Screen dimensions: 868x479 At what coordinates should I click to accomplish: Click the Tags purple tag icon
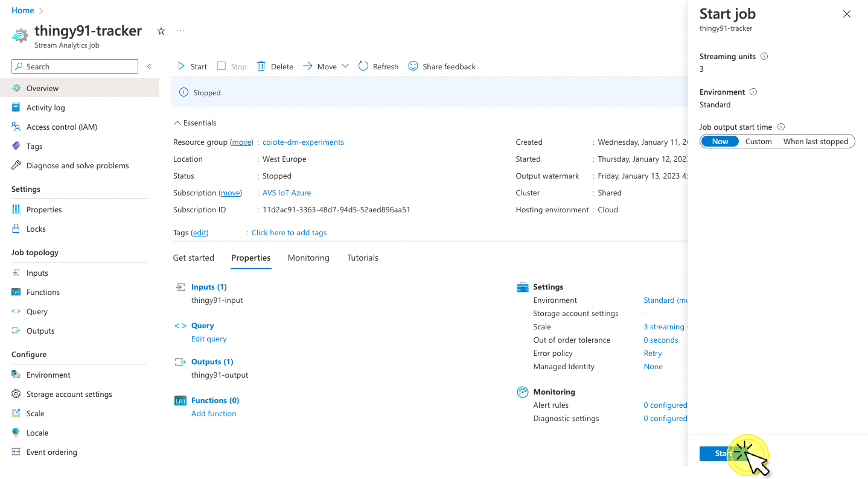coord(16,146)
